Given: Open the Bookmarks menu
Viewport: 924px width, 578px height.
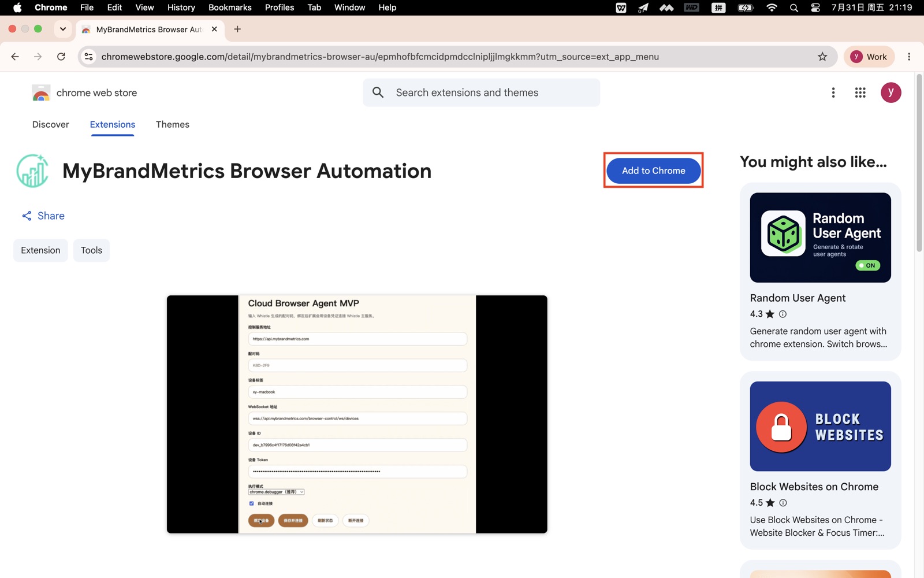Looking at the screenshot, I should coord(230,8).
